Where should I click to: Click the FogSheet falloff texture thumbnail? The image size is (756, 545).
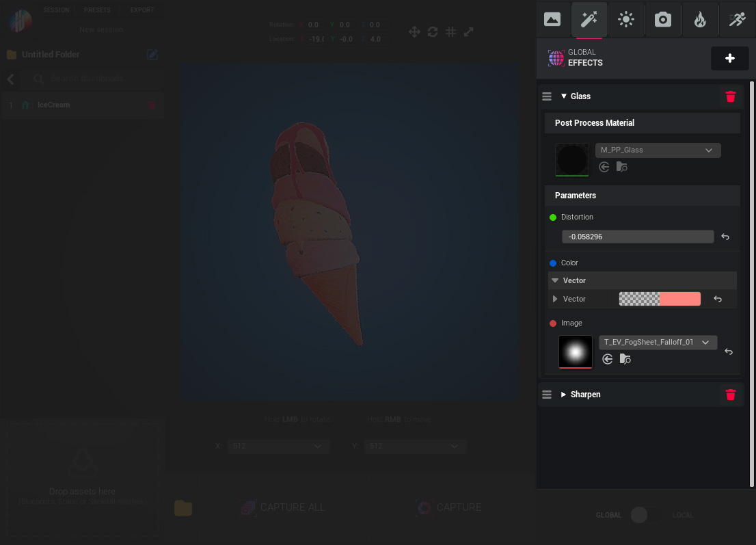575,352
